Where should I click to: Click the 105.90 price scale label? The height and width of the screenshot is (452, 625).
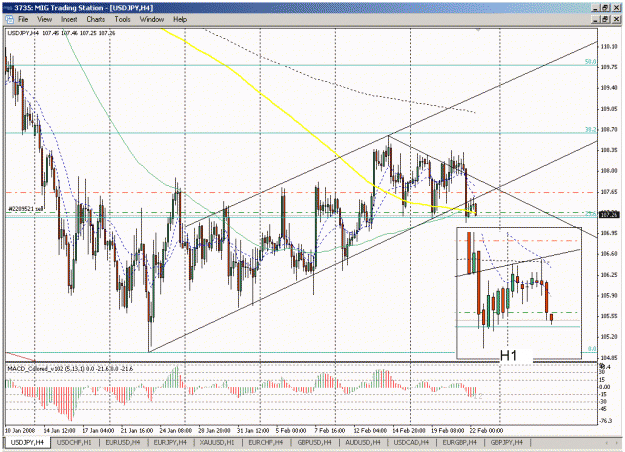tap(609, 295)
